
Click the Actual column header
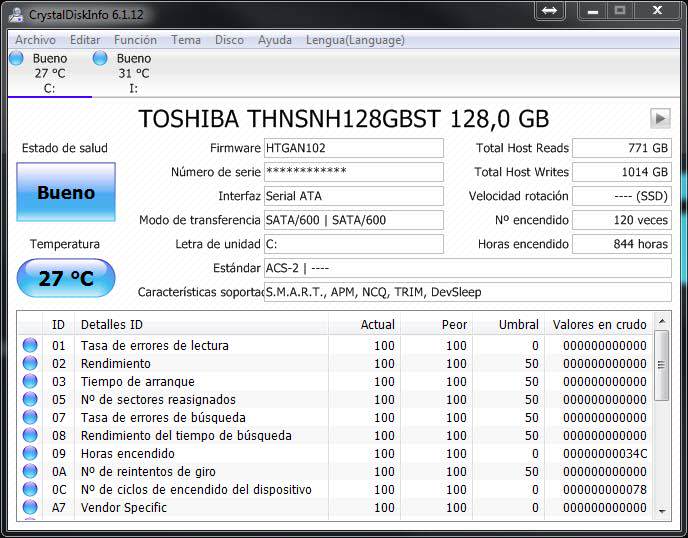[x=364, y=324]
